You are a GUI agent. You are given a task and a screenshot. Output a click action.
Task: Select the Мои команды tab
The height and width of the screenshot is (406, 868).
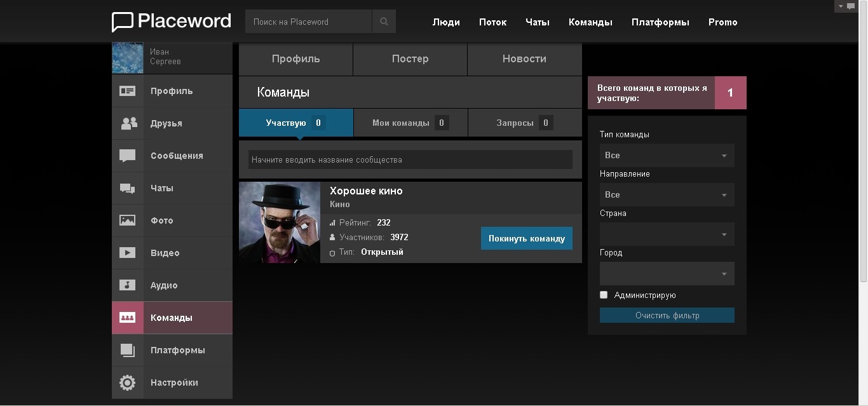coord(410,123)
